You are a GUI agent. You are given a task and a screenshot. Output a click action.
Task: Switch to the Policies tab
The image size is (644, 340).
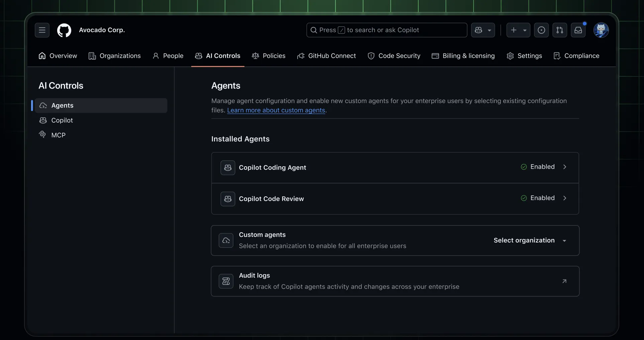pyautogui.click(x=269, y=56)
